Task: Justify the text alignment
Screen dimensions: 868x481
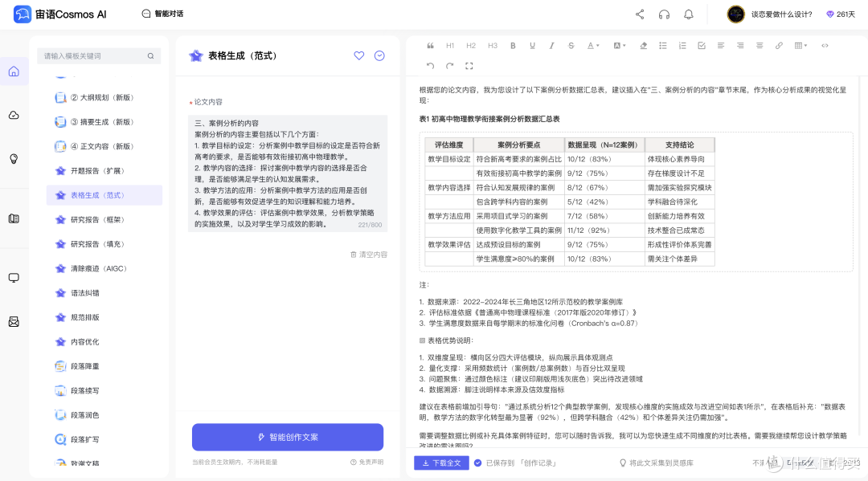Action: click(x=759, y=46)
